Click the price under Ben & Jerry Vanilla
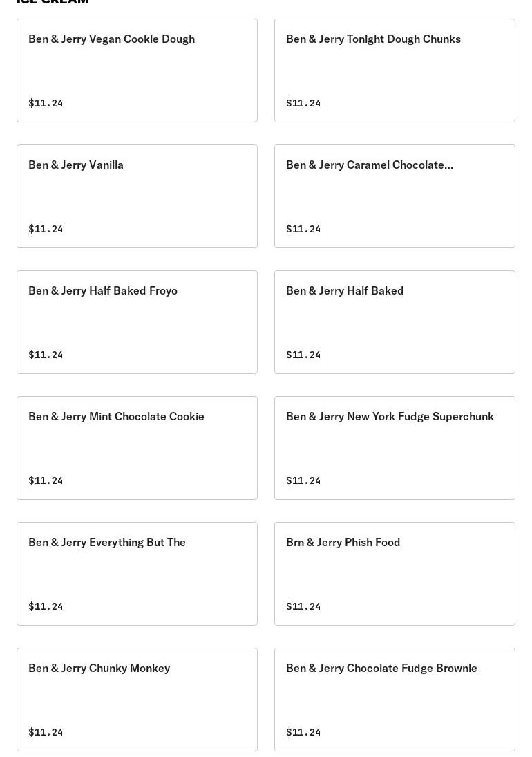The width and height of the screenshot is (532, 757). tap(46, 229)
